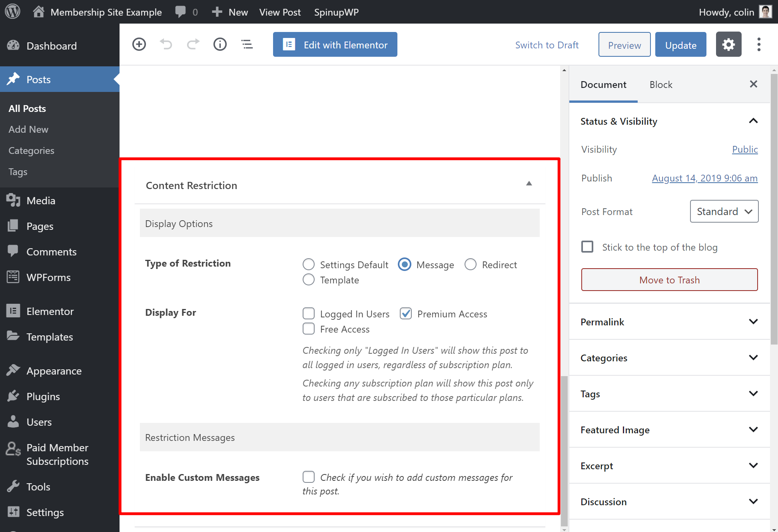Click the Pages icon in sidebar
Viewport: 778px width, 532px height.
pyautogui.click(x=13, y=226)
